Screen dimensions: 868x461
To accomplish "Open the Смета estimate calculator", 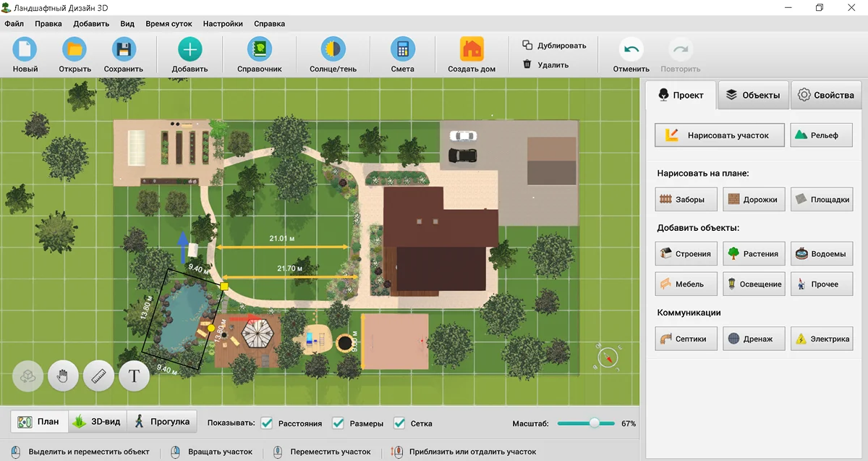I will tap(402, 51).
